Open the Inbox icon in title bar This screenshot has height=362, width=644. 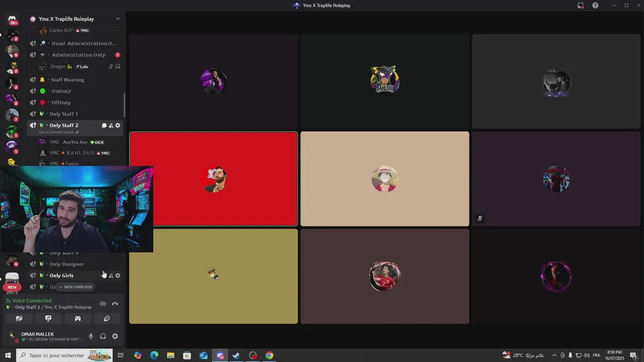581,6
